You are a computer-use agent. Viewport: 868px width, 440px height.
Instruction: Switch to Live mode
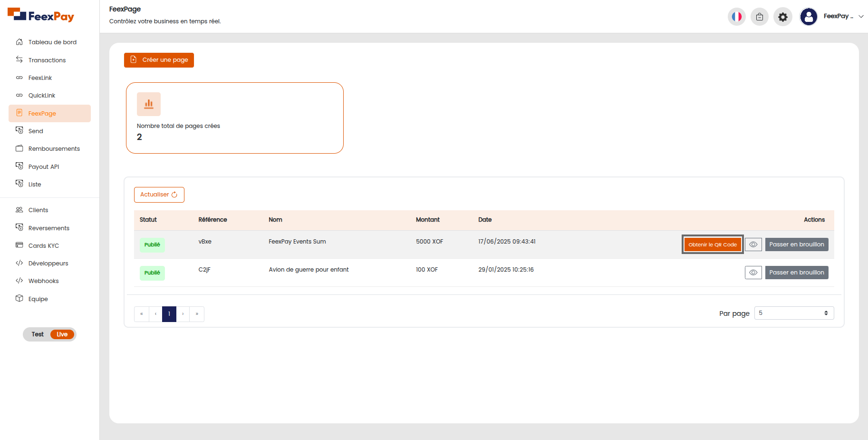[x=62, y=334]
